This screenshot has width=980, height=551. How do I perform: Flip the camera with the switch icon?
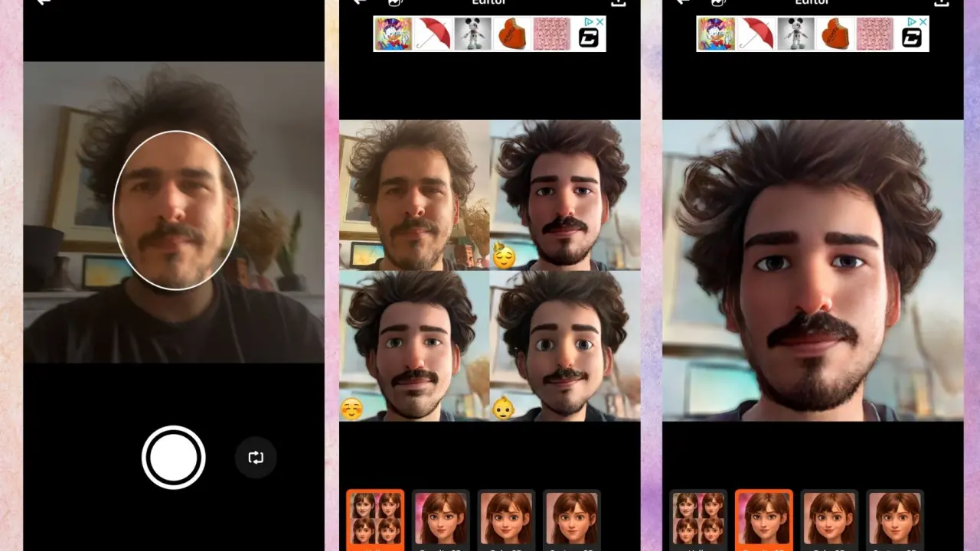256,458
